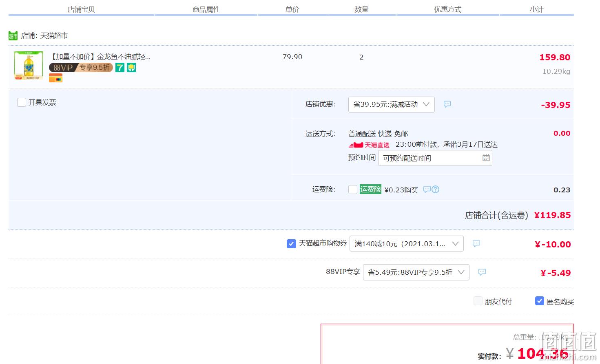Viewport: 600px width, 364px height.
Task: Check the 朋友代付 friend pay checkbox
Action: point(478,301)
